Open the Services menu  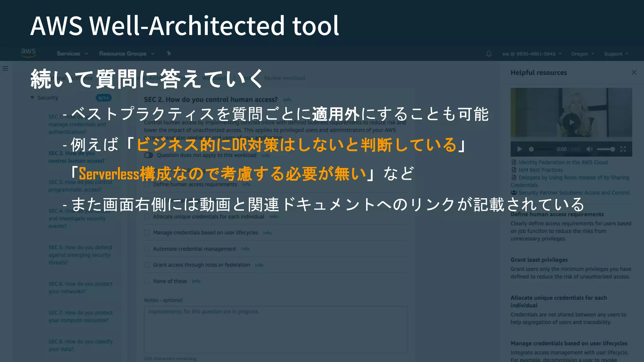[72, 54]
